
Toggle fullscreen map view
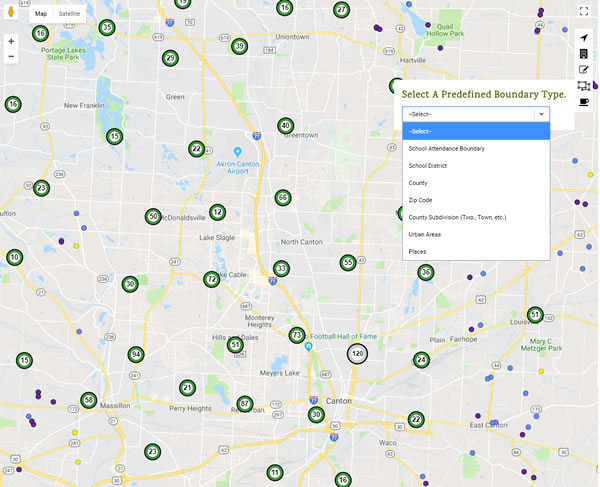[x=584, y=11]
